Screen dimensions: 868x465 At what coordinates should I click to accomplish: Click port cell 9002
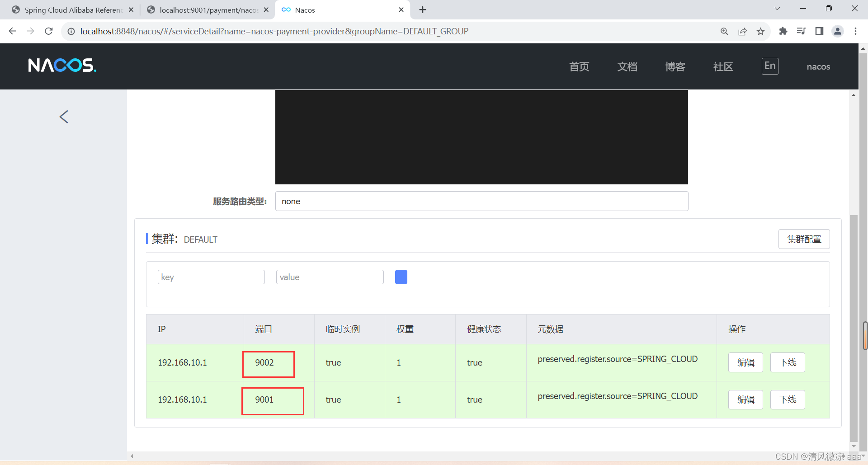tap(264, 362)
